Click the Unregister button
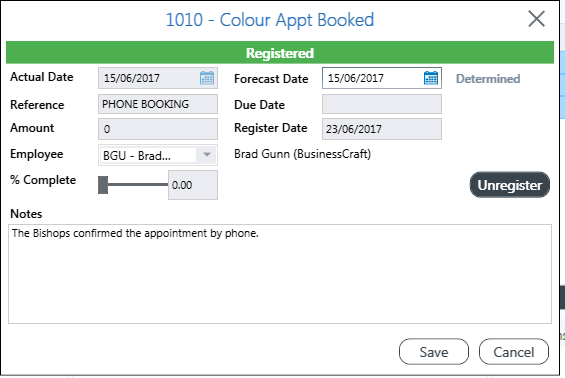The image size is (565, 378). click(510, 185)
